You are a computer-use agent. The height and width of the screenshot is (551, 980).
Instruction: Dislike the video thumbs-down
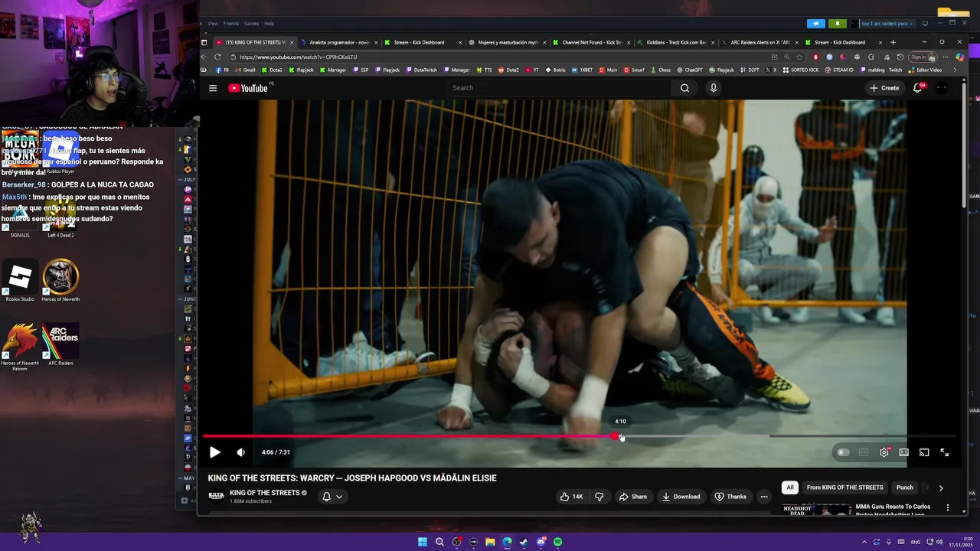(x=599, y=497)
